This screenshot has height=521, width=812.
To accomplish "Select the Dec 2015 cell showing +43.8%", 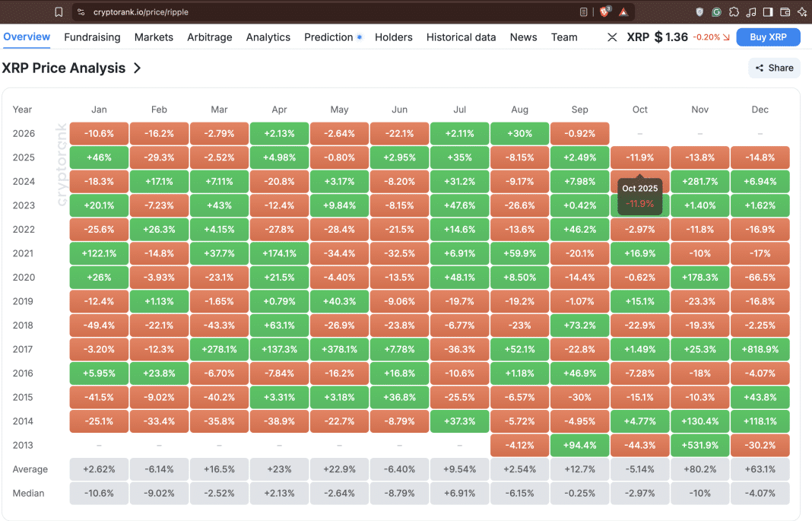I will 760,397.
